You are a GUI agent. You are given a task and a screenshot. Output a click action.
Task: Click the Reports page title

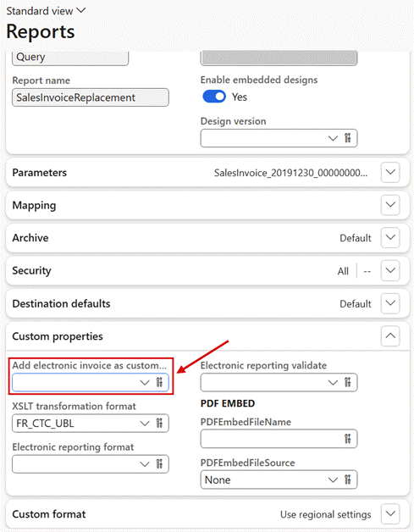tap(41, 31)
